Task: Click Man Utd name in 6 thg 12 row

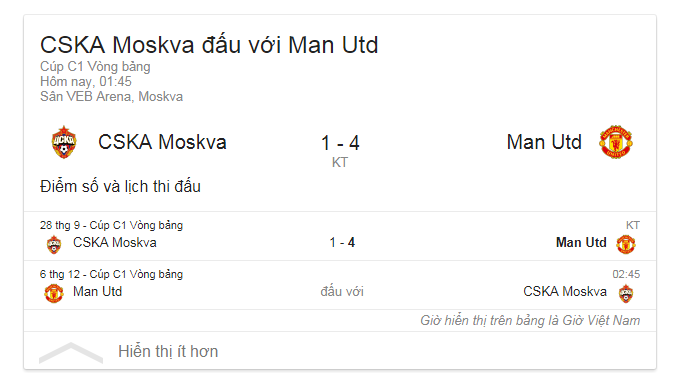Action: click(97, 291)
